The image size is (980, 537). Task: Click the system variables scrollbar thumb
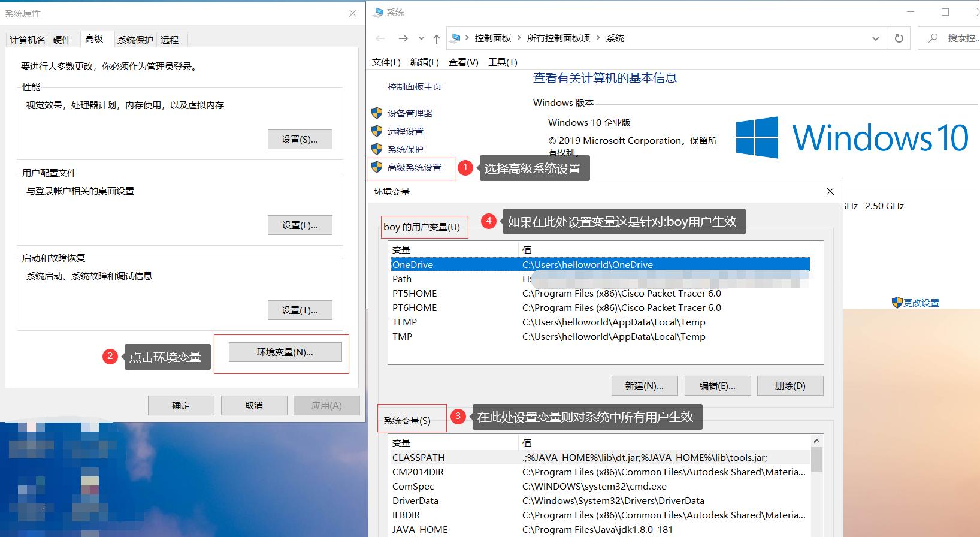point(816,460)
